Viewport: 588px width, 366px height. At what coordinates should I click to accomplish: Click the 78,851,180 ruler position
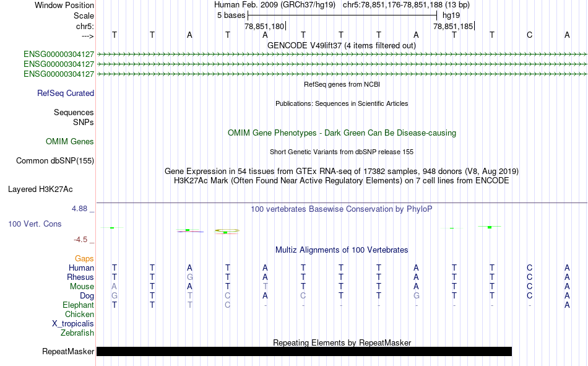(x=264, y=26)
